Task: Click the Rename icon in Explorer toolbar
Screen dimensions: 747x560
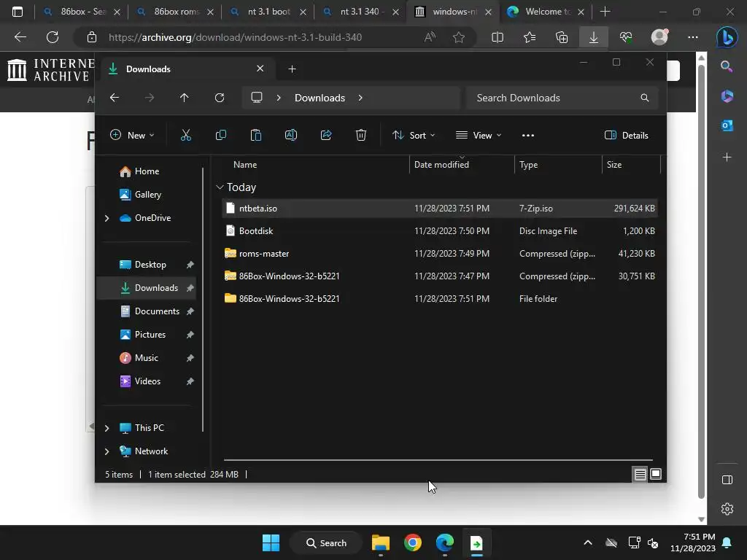Action: (290, 135)
